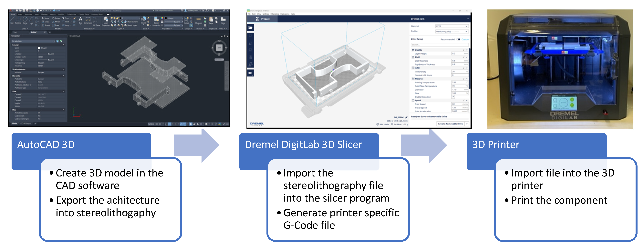The width and height of the screenshot is (644, 250).
Task: Uncheck the Enable Retraction checkbox
Action: pos(453,97)
